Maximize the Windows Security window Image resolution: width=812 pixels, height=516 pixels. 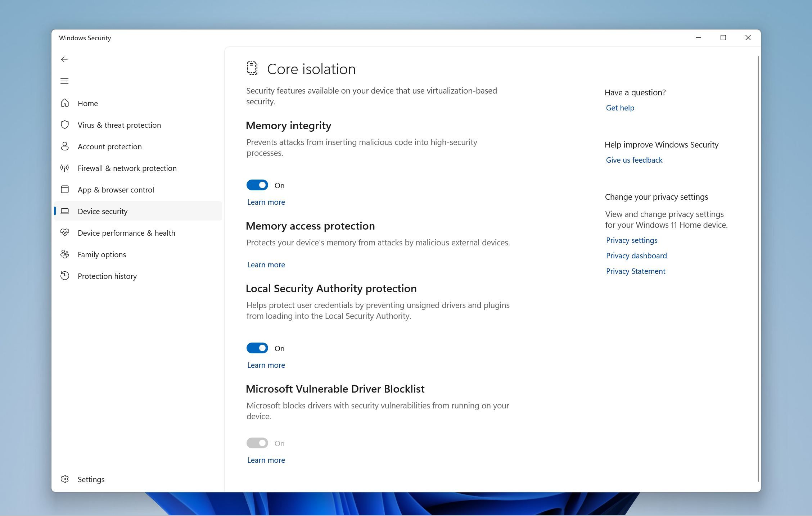click(x=723, y=38)
